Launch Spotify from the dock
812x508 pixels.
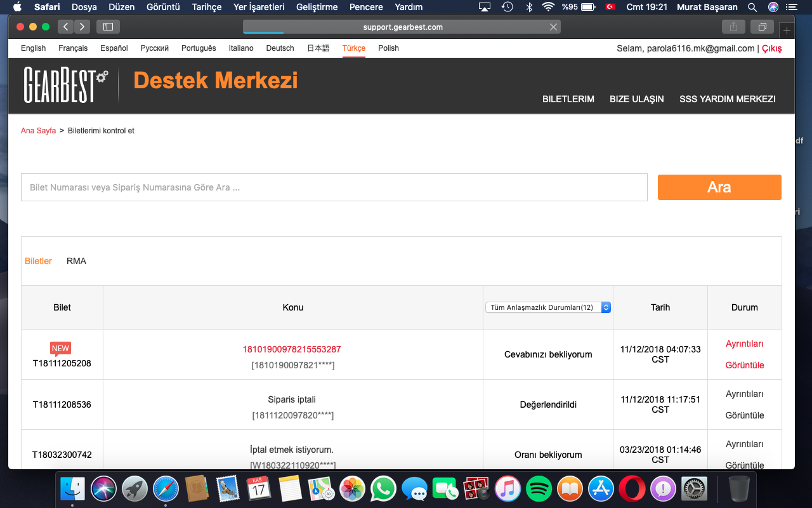[x=539, y=489]
